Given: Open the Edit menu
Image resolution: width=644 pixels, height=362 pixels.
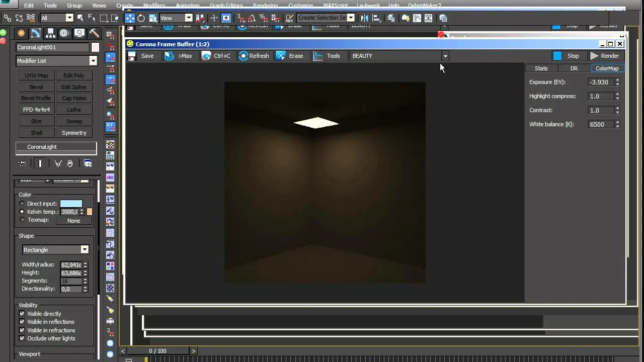Looking at the screenshot, I should coord(29,6).
